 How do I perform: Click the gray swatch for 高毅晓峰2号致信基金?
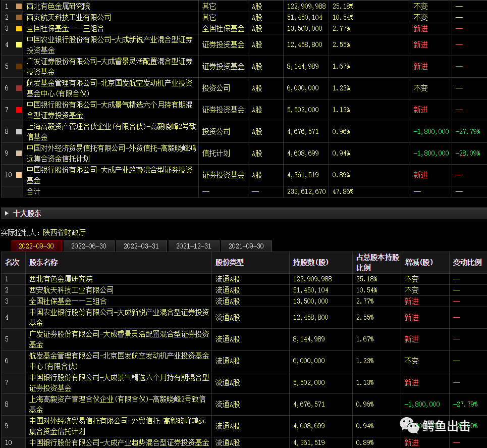point(19,131)
